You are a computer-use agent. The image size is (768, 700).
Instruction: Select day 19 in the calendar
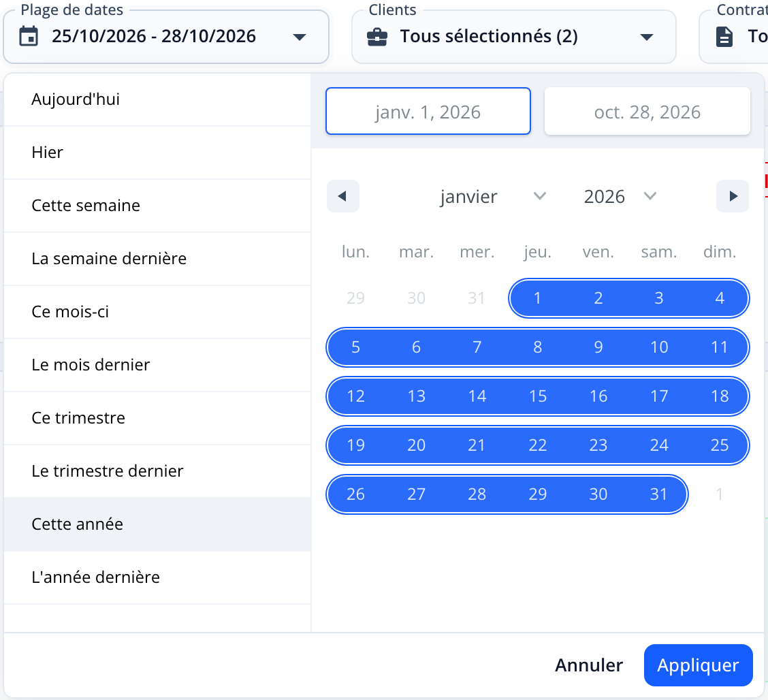[x=355, y=445]
